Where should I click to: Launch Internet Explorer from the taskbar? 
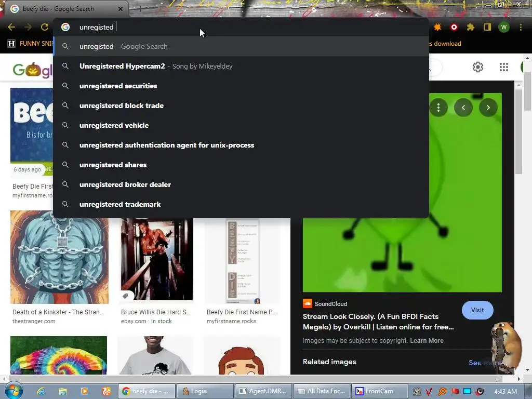[41, 391]
